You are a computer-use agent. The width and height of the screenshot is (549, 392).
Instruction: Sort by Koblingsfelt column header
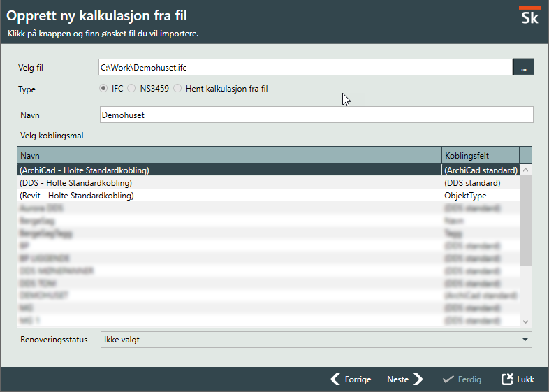pos(480,154)
